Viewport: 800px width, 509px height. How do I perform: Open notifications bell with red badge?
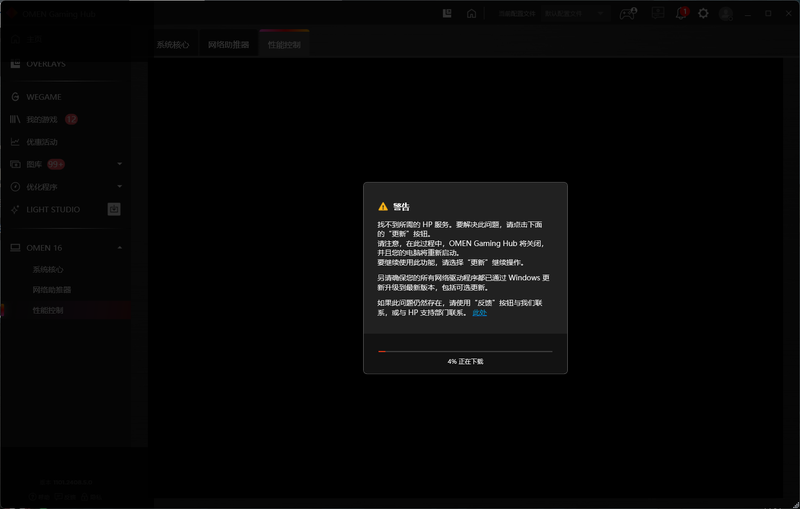pos(682,14)
